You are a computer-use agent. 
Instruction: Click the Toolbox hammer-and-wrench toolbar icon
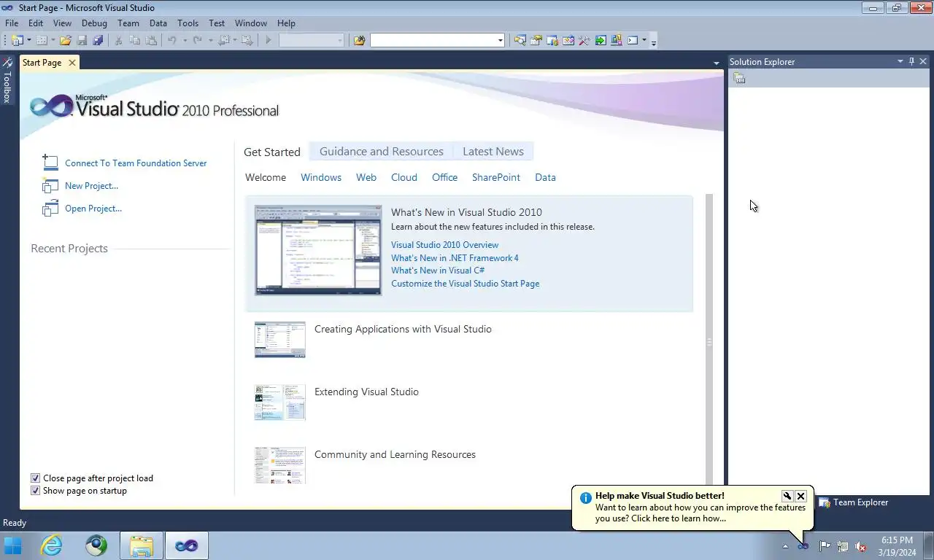[584, 41]
